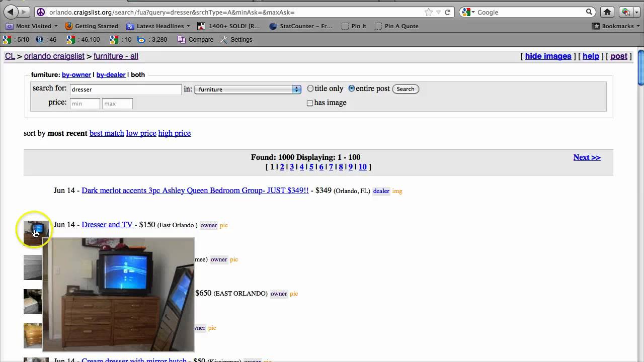This screenshot has width=644, height=362.
Task: Click the Bing indicator showing 3,280
Action: (152, 40)
